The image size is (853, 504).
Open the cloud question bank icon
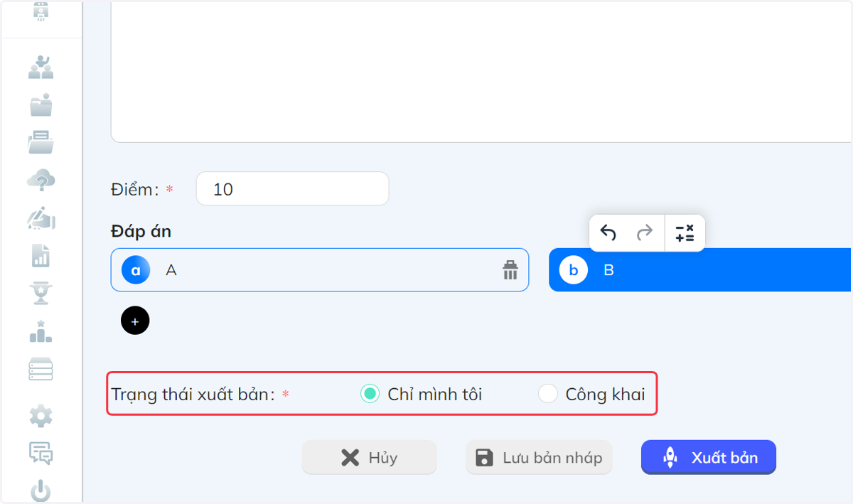point(41,181)
